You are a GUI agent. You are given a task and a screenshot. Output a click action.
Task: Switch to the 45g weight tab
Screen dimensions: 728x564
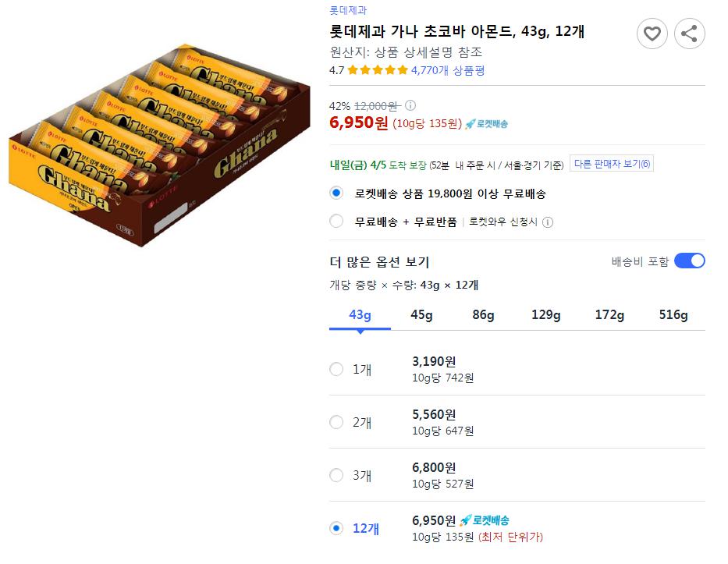pyautogui.click(x=421, y=315)
